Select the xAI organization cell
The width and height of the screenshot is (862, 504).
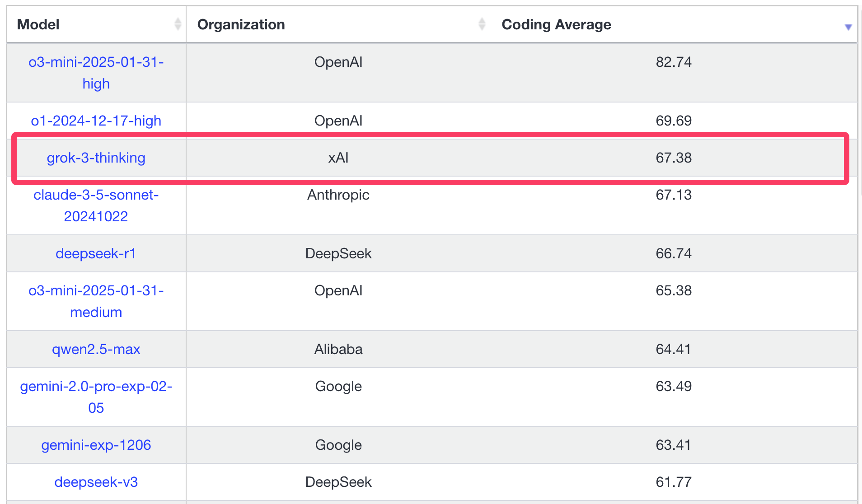[x=338, y=158]
